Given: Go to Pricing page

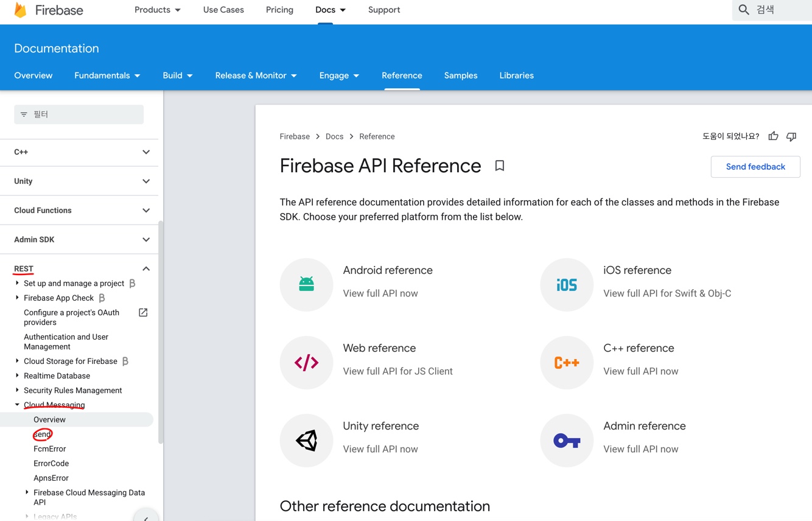Looking at the screenshot, I should pos(279,10).
